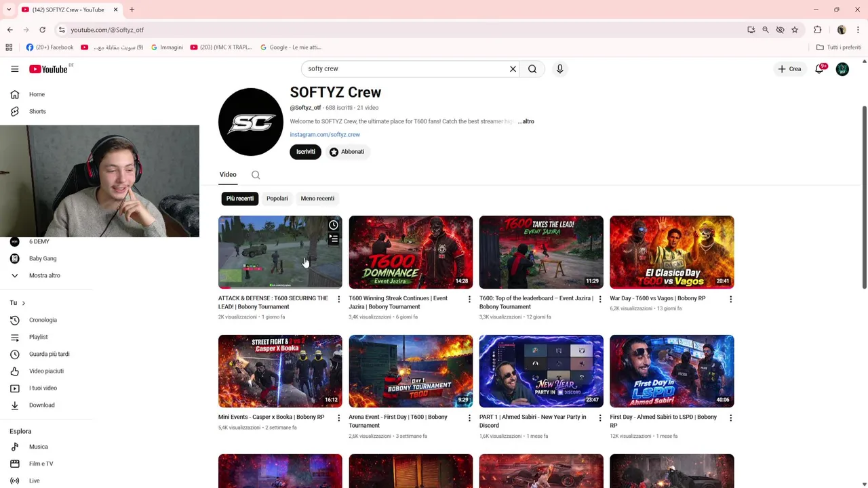Open a new browser tab
Screen dimensions: 868x488
coord(132,9)
